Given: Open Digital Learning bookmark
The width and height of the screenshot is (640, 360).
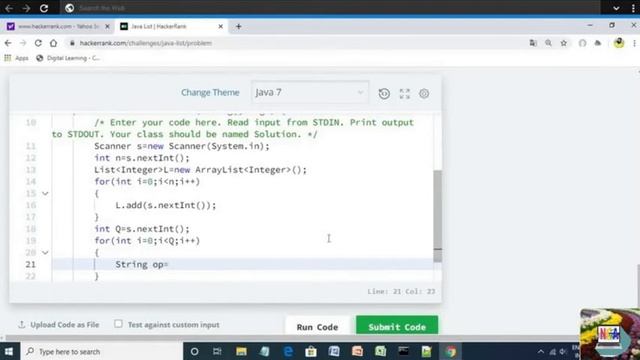Looking at the screenshot, I should [68, 58].
